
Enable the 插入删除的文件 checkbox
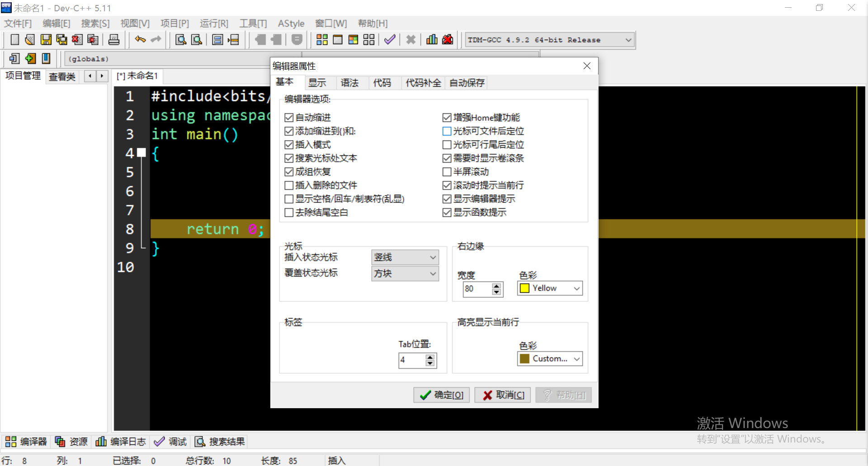[289, 185]
